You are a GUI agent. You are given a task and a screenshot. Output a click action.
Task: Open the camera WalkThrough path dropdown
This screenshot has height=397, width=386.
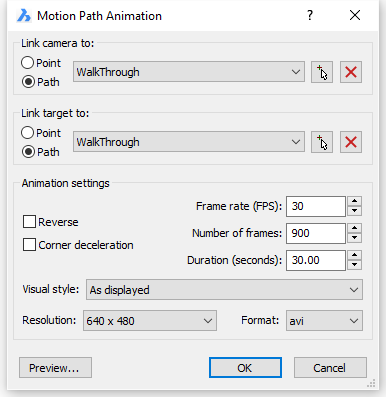click(x=189, y=72)
